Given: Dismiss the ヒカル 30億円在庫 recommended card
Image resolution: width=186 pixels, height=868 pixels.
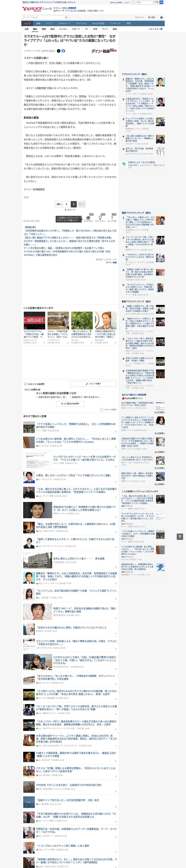Looking at the screenshot, I should [x=68, y=343].
